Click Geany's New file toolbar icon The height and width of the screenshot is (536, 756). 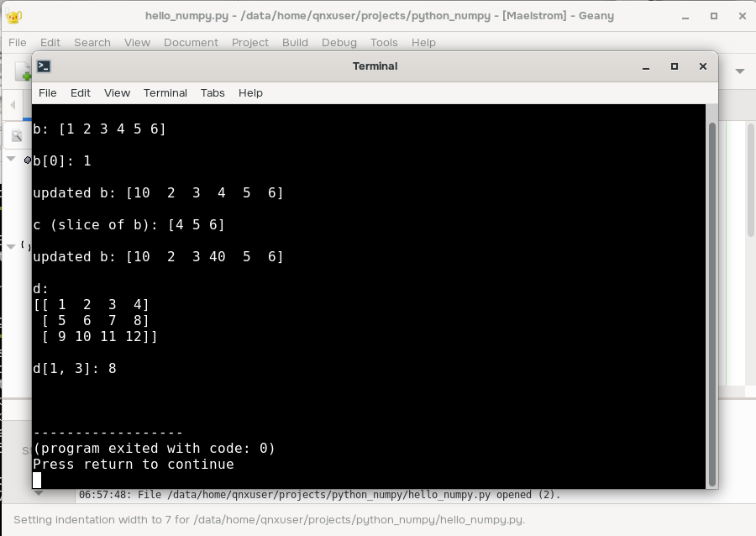click(x=23, y=71)
